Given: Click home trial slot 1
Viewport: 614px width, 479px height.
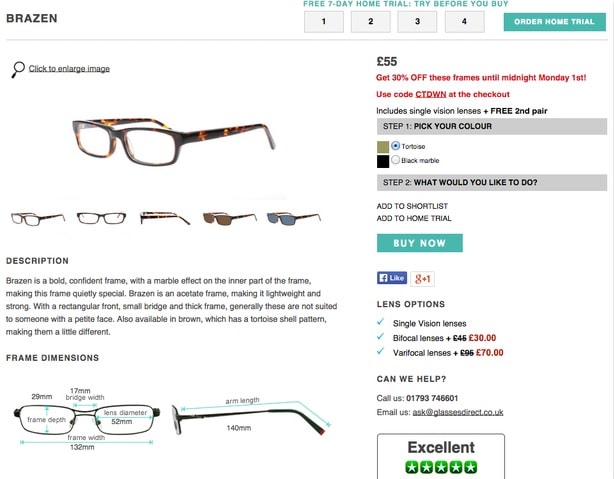Looking at the screenshot, I should 324,22.
